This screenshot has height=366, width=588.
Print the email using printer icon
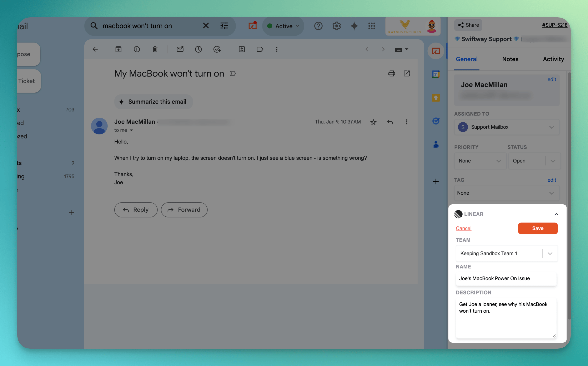pyautogui.click(x=391, y=73)
